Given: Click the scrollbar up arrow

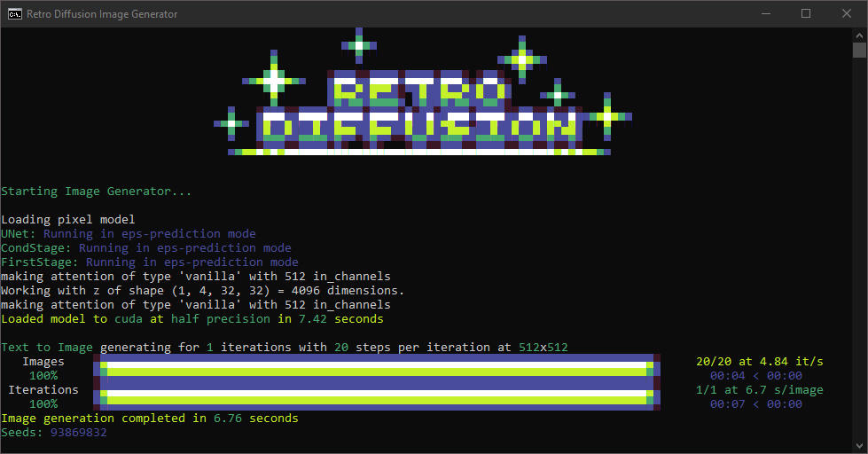Looking at the screenshot, I should tap(859, 35).
